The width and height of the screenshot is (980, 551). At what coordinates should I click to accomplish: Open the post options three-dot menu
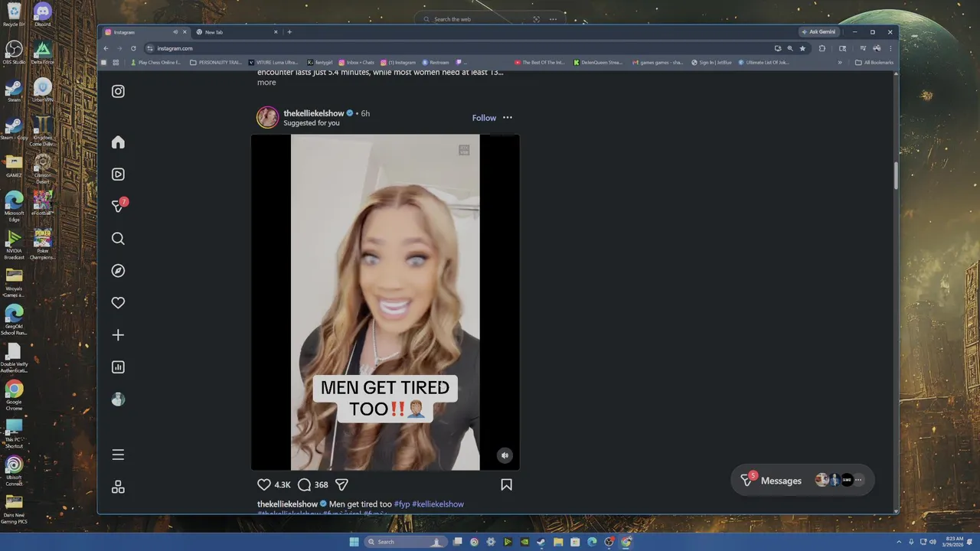[508, 118]
